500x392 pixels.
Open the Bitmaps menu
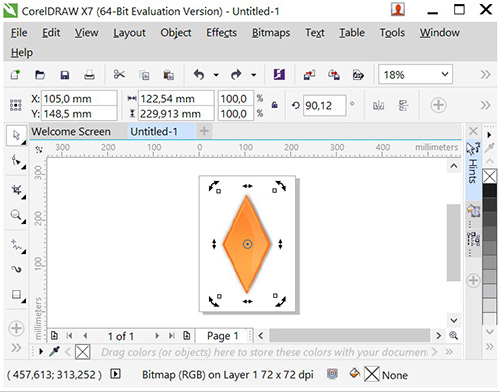click(271, 33)
